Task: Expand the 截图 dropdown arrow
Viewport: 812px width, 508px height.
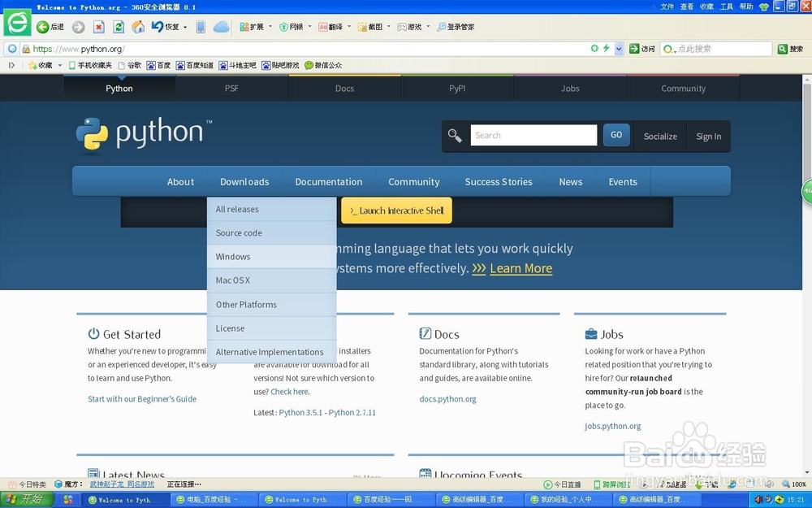Action: click(388, 27)
